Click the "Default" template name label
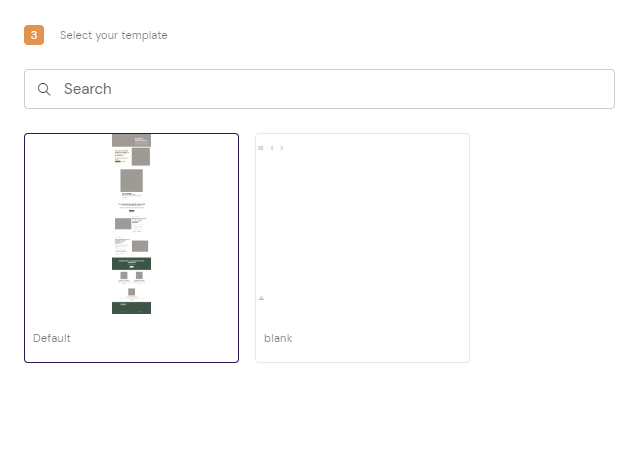Image resolution: width=631 pixels, height=462 pixels. (x=52, y=338)
